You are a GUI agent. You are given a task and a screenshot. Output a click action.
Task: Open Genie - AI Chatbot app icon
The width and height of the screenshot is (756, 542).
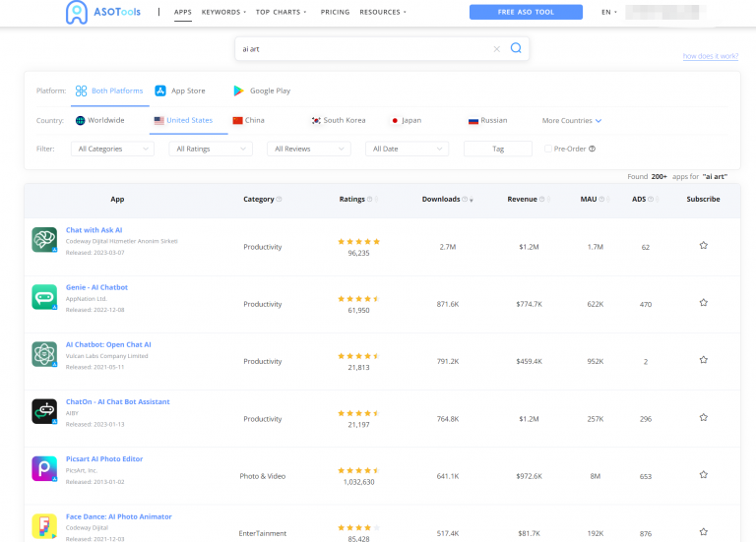coord(44,297)
